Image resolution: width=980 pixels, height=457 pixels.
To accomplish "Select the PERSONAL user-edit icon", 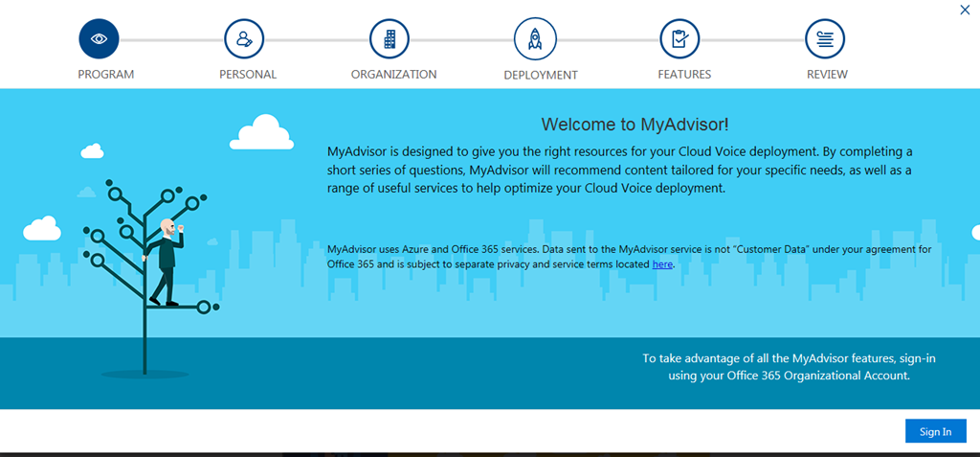I will pyautogui.click(x=244, y=39).
